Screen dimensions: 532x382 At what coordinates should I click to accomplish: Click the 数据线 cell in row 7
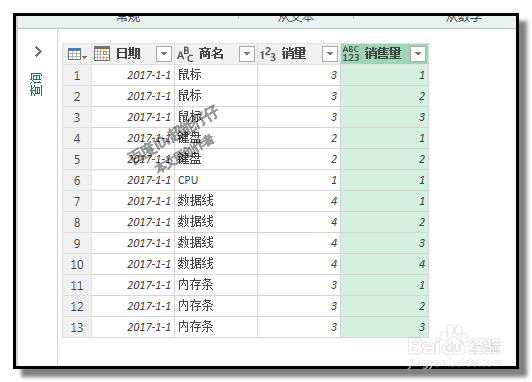click(x=216, y=202)
